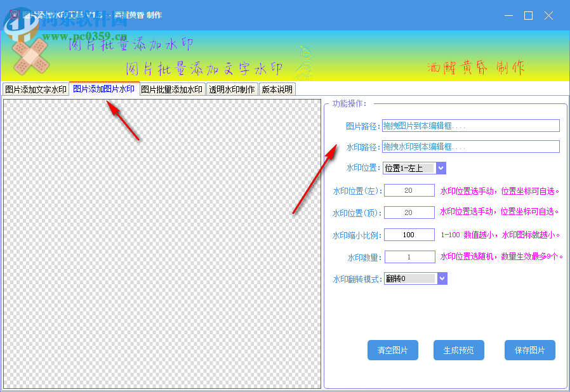The height and width of the screenshot is (392, 570).
Task: Change the 水印数量 value of 1
Action: tap(409, 256)
